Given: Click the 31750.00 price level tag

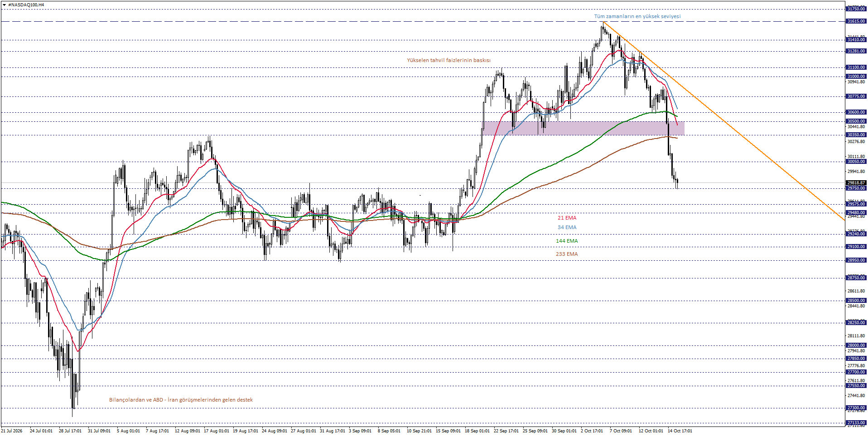Looking at the screenshot, I should click(x=856, y=9).
